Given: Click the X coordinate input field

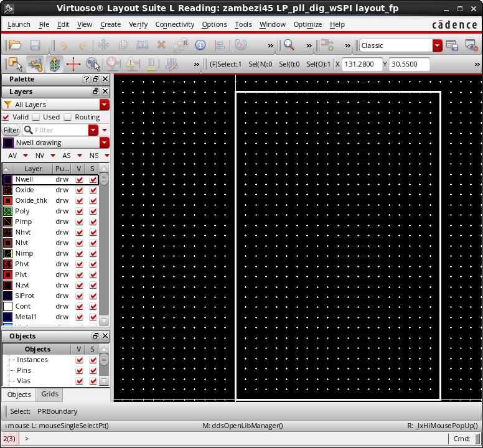Looking at the screenshot, I should pyautogui.click(x=362, y=64).
